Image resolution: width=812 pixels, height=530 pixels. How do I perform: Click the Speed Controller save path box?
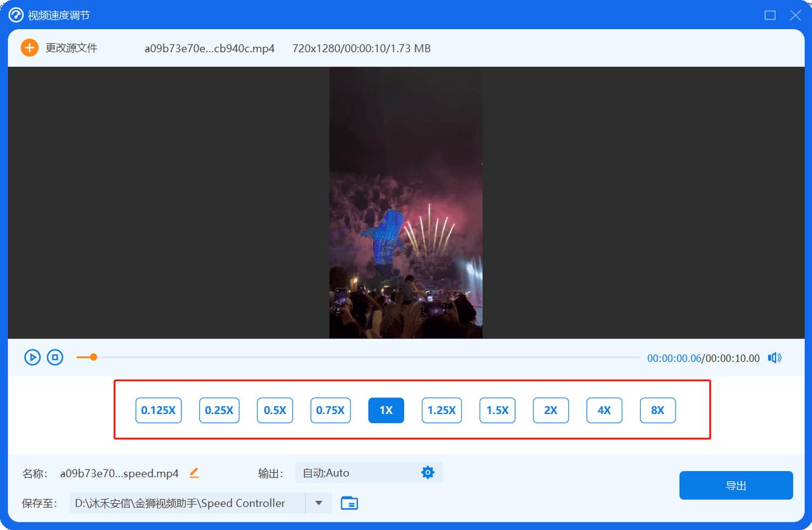click(187, 503)
